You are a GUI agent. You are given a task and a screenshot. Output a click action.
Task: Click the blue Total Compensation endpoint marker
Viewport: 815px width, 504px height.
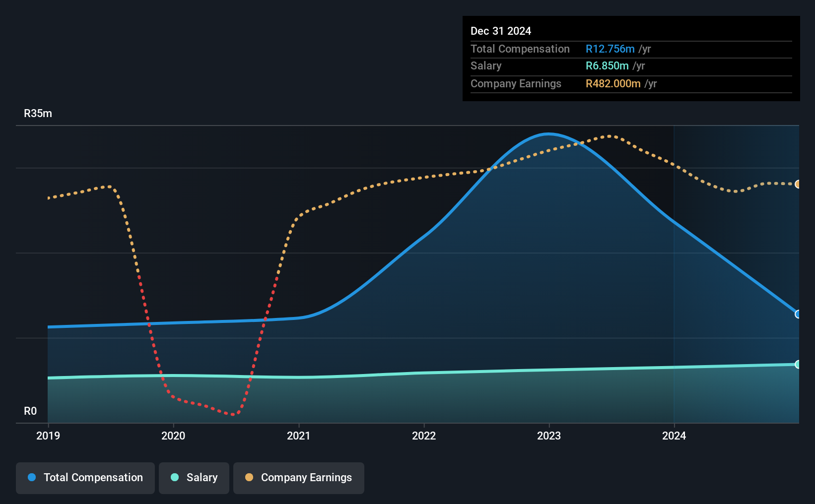coord(798,314)
